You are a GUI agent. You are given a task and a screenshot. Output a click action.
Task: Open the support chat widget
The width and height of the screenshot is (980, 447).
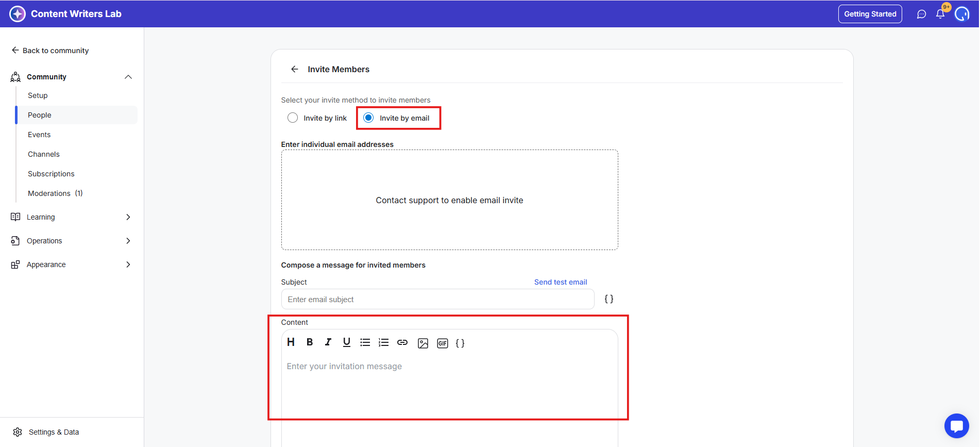coord(957,426)
